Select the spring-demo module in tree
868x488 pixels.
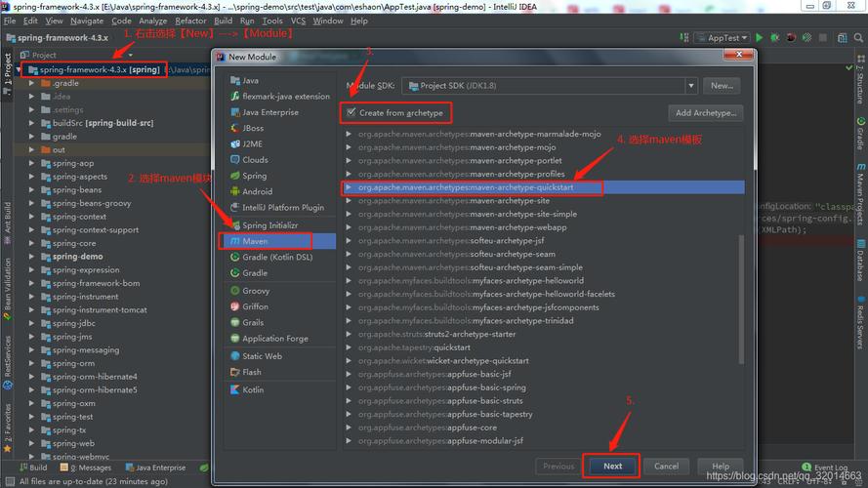(x=77, y=257)
